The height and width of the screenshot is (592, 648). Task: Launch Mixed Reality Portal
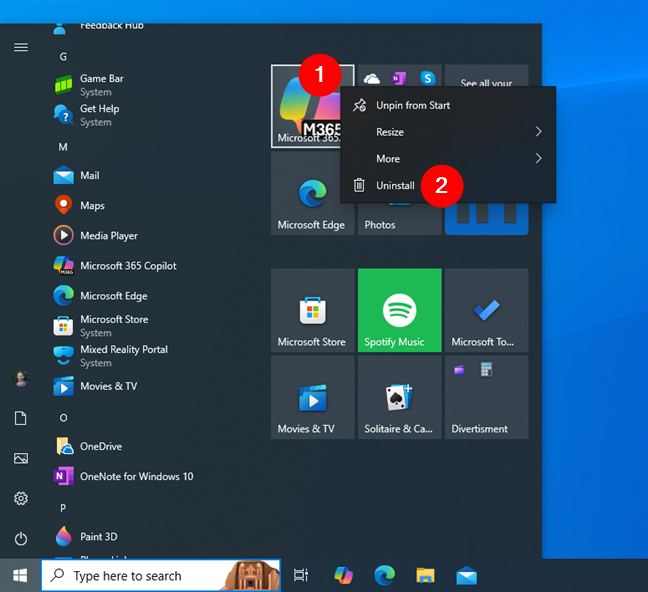(x=124, y=356)
